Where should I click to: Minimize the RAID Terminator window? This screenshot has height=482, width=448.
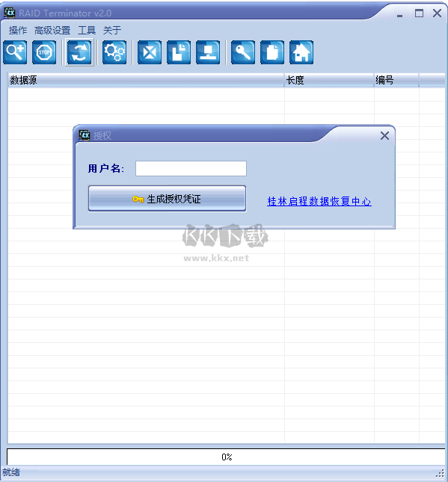[x=399, y=15]
